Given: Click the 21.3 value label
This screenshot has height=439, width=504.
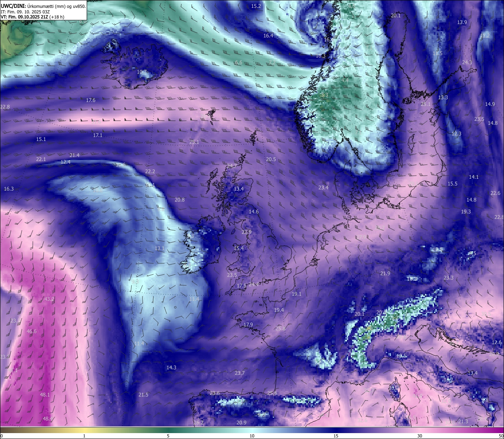Looking at the screenshot, I should point(463,421).
